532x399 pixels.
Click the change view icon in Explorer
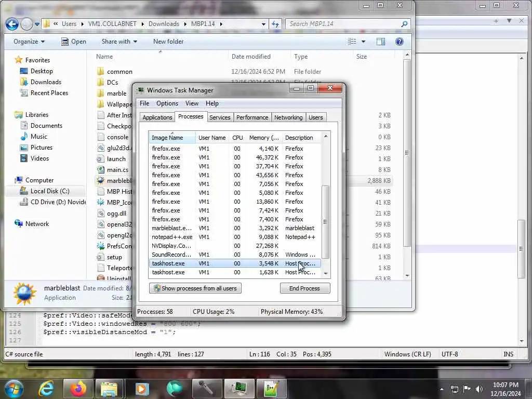click(x=352, y=42)
